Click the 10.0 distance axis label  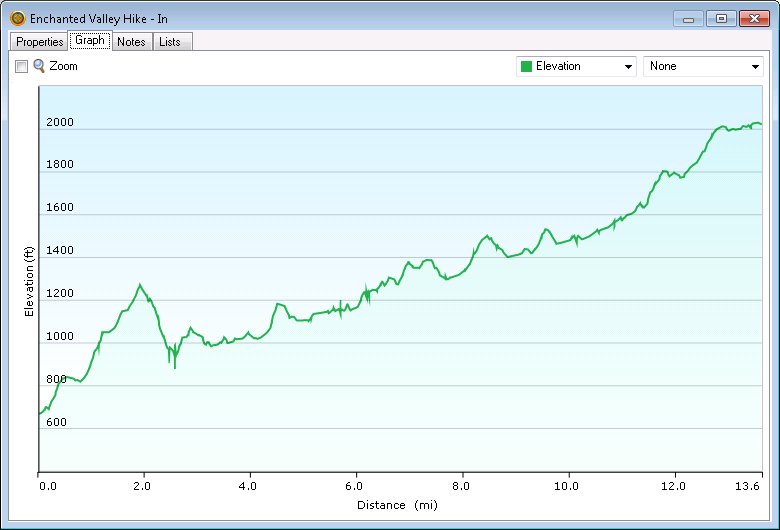(x=567, y=486)
